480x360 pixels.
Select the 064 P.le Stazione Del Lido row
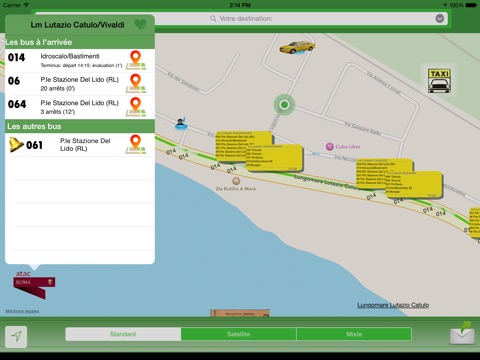(80, 107)
